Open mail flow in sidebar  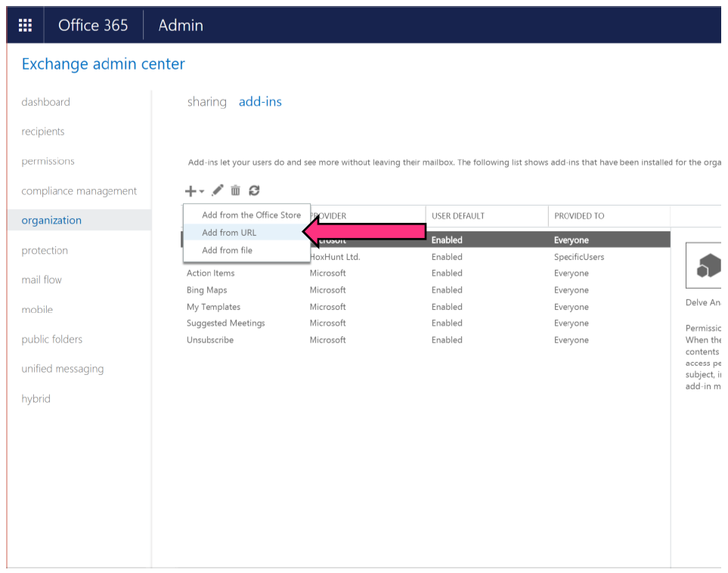click(42, 280)
